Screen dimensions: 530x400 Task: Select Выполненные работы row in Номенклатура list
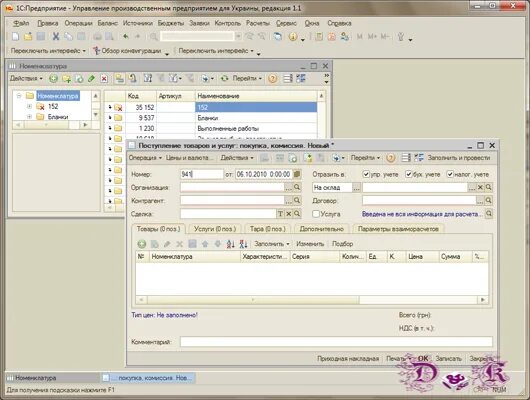211,128
